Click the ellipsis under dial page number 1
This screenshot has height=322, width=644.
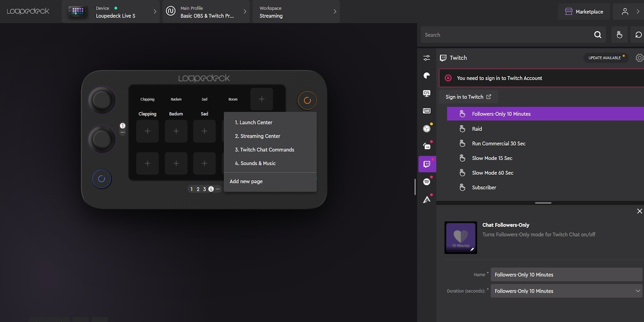[122, 132]
